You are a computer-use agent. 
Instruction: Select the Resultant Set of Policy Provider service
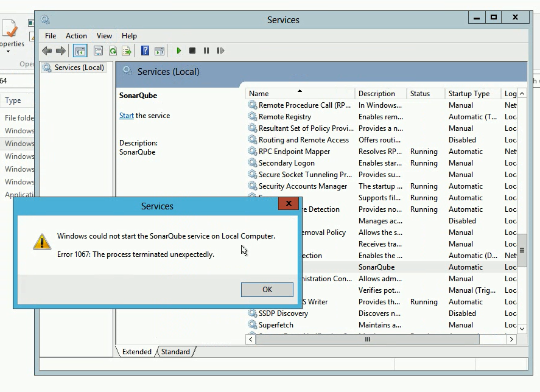(x=382, y=128)
